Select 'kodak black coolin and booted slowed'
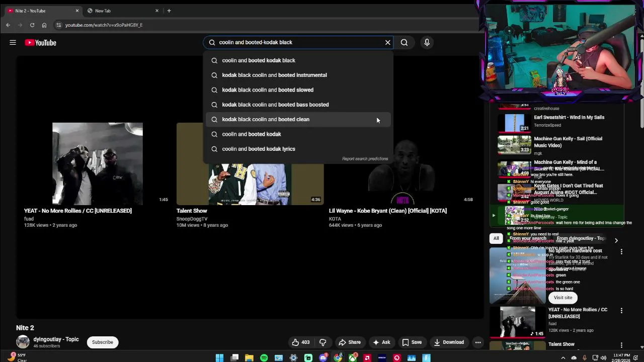Viewport: 644px width, 362px height. tap(298, 90)
